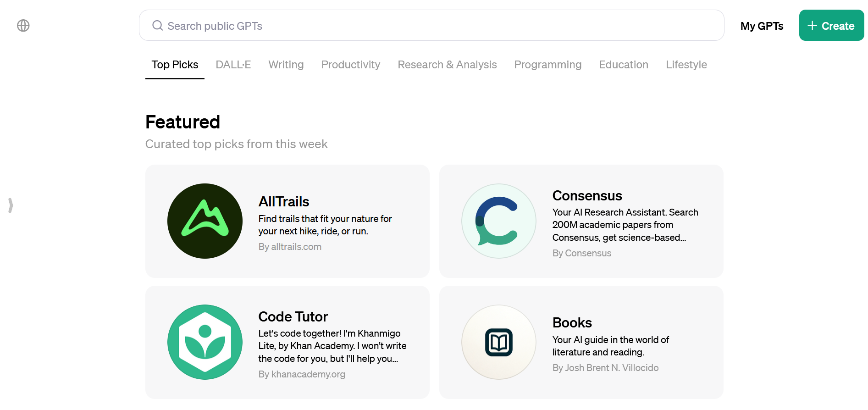Click the Consensus C logo
The image size is (868, 410).
(x=499, y=221)
